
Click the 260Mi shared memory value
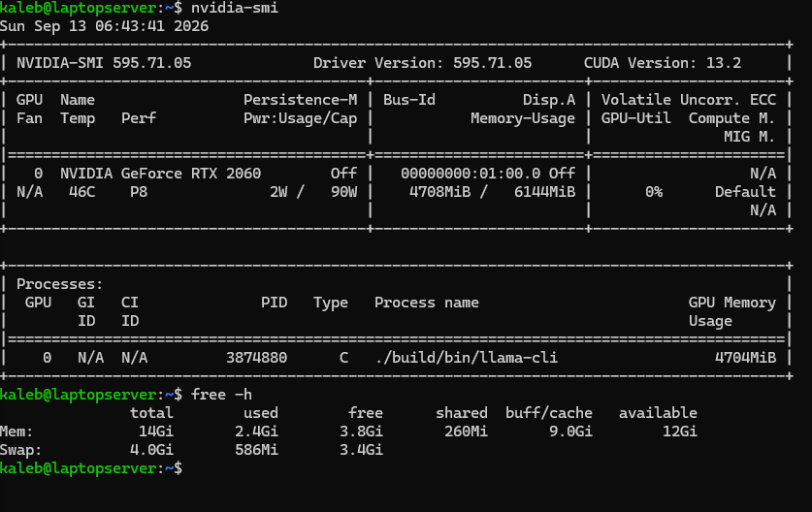(x=466, y=432)
